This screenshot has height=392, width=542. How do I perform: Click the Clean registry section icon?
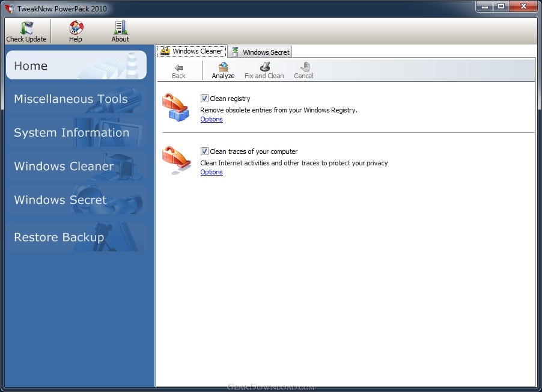click(176, 108)
